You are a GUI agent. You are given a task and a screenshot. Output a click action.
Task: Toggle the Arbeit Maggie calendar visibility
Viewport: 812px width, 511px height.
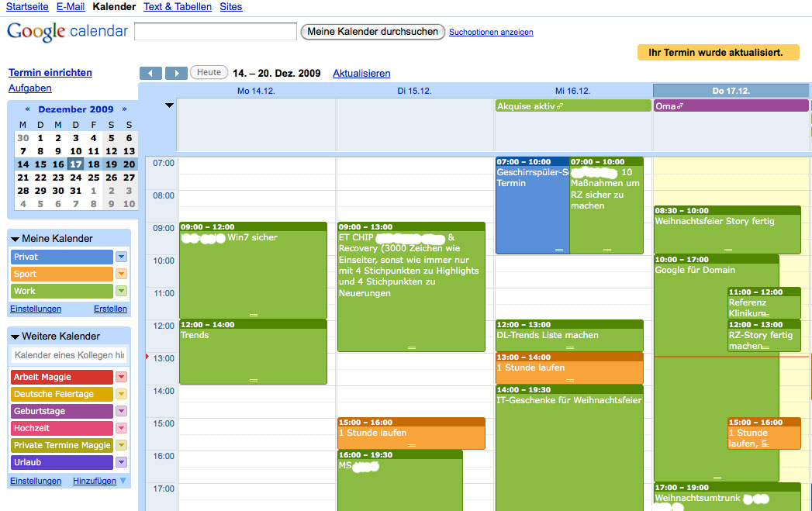tap(62, 377)
